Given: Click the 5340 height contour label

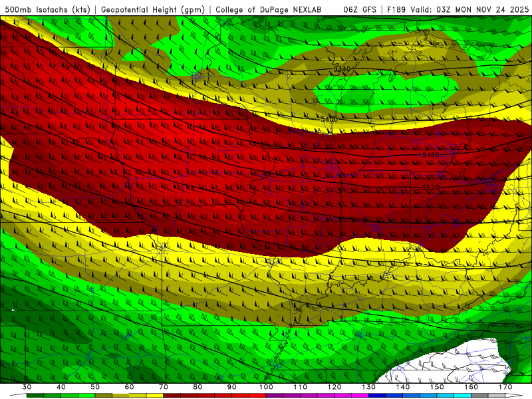Looking at the screenshot, I should click(x=342, y=69).
